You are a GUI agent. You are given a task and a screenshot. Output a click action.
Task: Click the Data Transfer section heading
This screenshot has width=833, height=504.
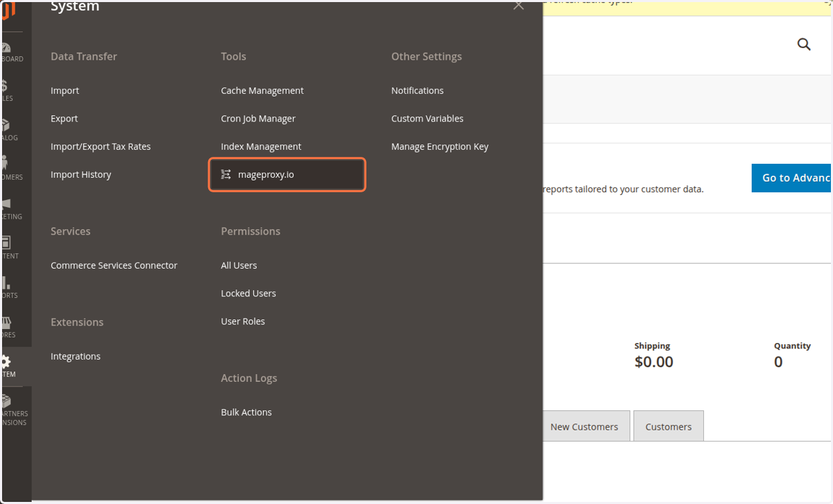[84, 56]
